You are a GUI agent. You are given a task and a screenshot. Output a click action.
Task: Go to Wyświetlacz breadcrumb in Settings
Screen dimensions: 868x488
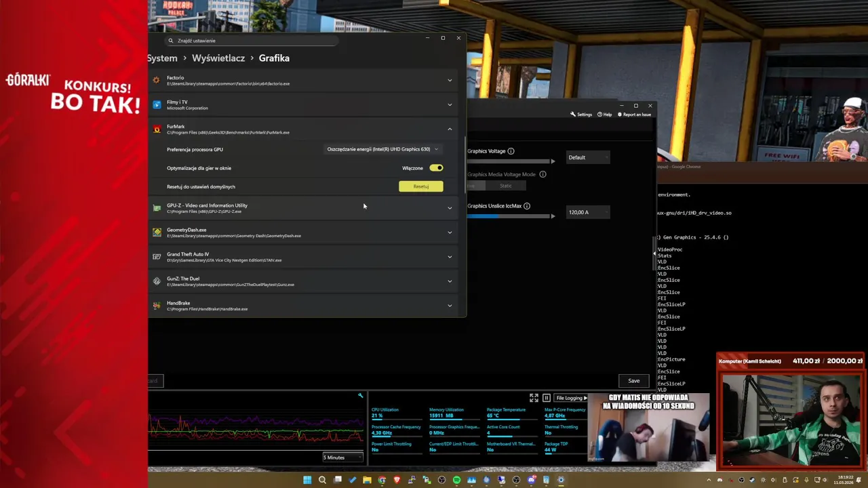pos(218,58)
